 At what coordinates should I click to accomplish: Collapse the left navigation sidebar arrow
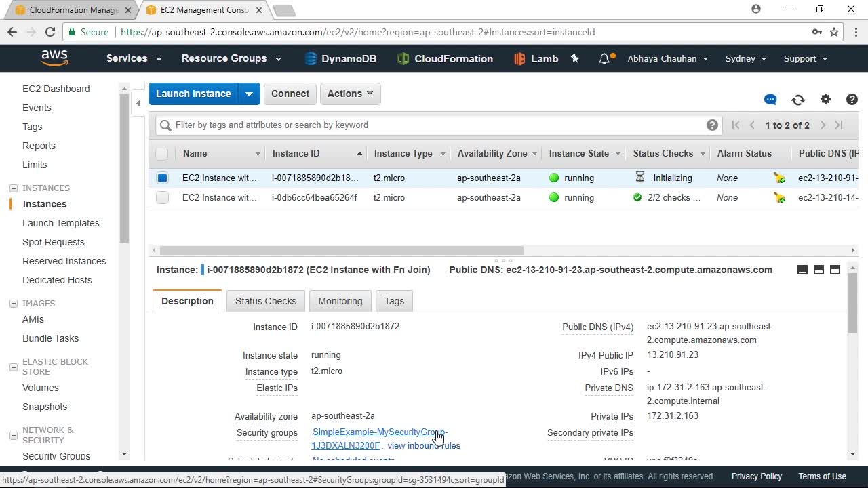point(138,103)
